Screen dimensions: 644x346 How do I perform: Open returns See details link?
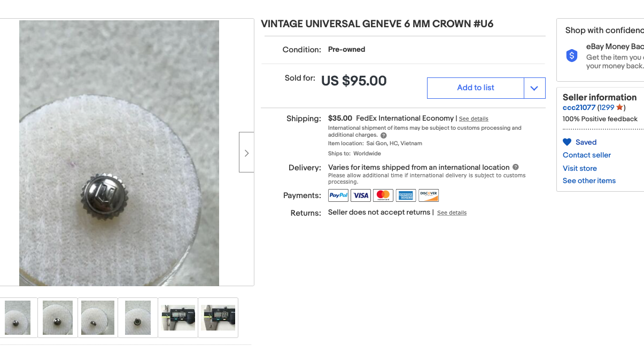pos(452,213)
